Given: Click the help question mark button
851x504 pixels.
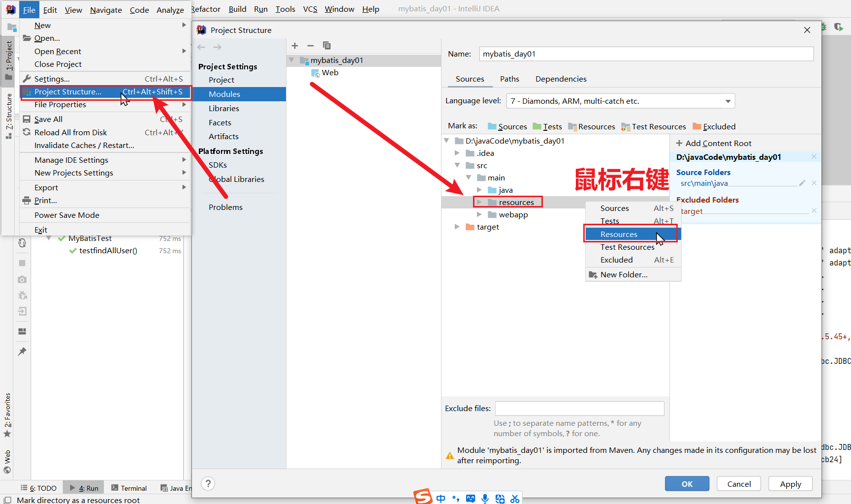Looking at the screenshot, I should pos(208,484).
